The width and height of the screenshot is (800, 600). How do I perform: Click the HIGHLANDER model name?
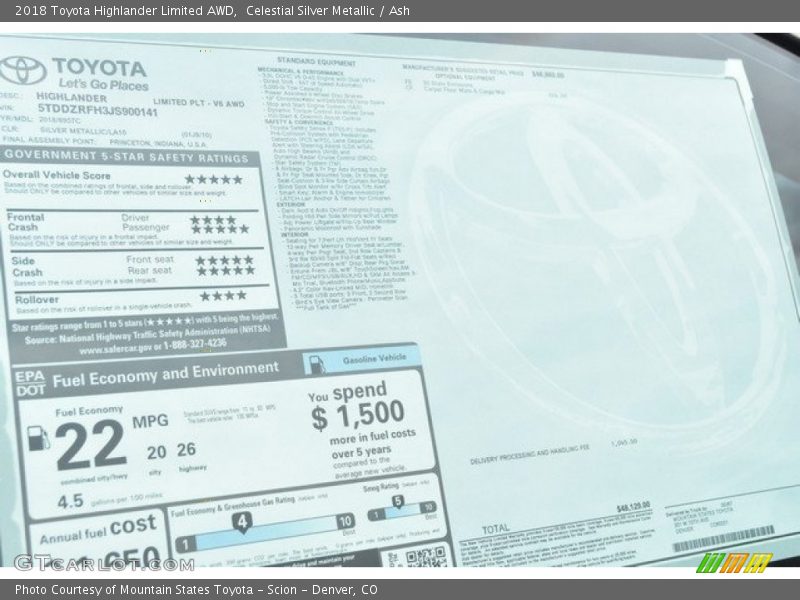[x=71, y=97]
